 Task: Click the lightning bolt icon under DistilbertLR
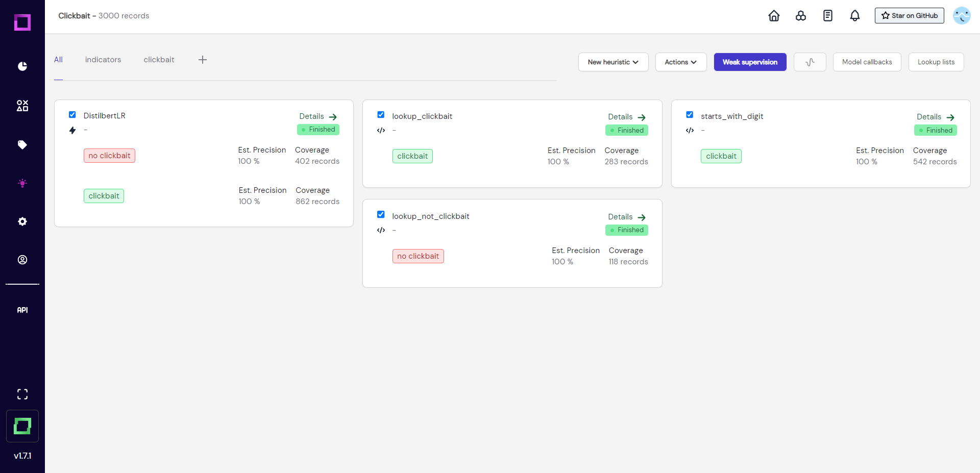(72, 130)
